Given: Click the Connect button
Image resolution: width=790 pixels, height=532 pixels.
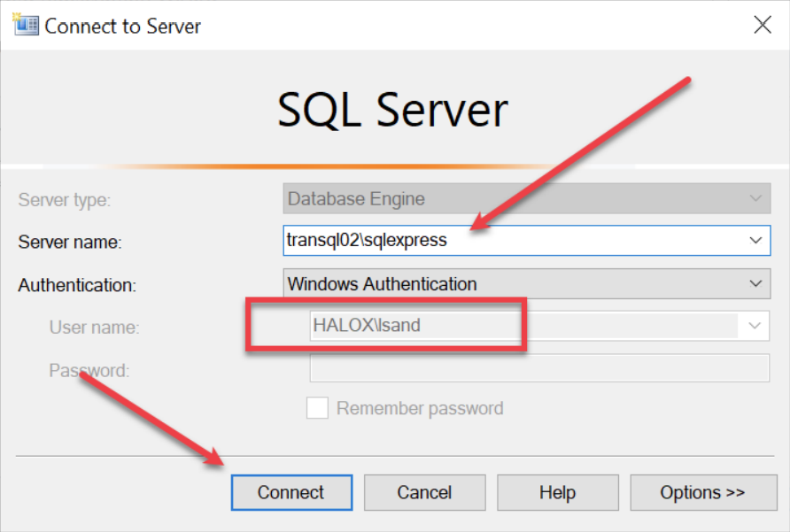Looking at the screenshot, I should (291, 492).
